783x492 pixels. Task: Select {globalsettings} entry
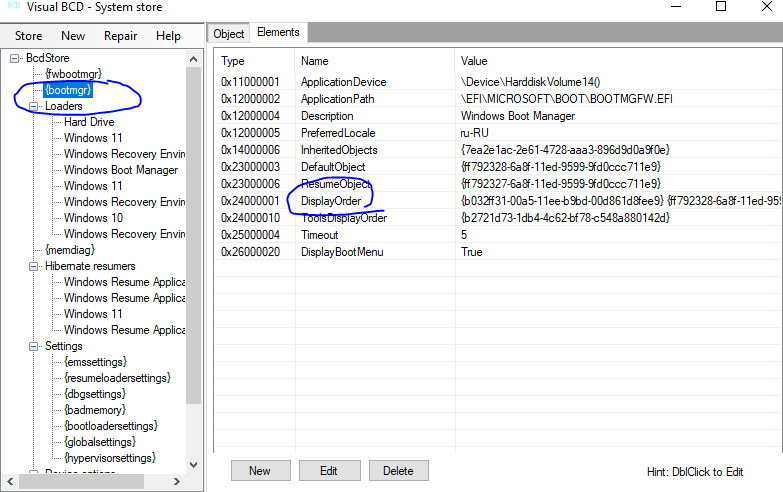pyautogui.click(x=100, y=442)
